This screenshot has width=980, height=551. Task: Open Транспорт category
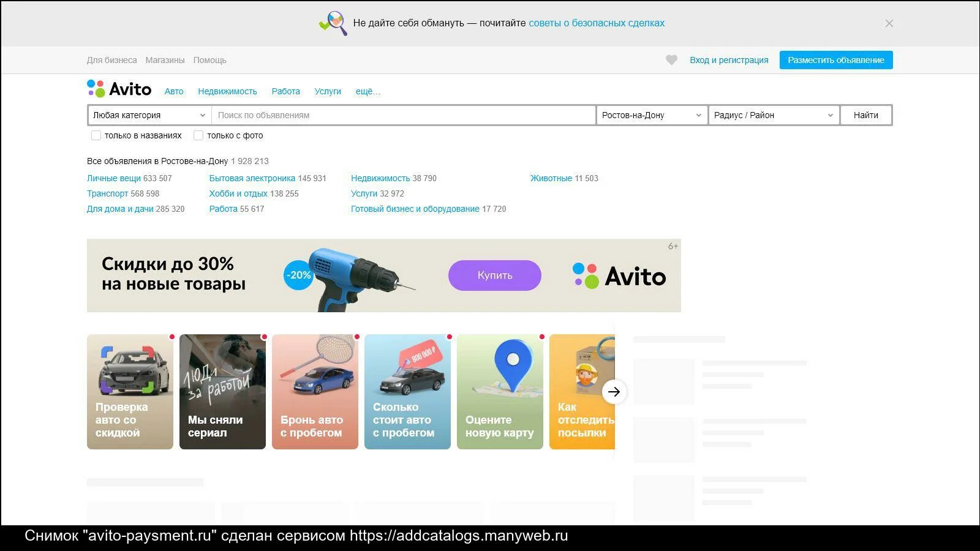(107, 193)
